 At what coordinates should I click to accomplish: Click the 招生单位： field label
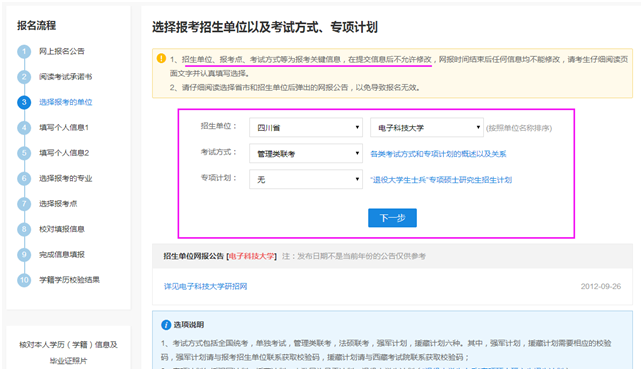219,126
